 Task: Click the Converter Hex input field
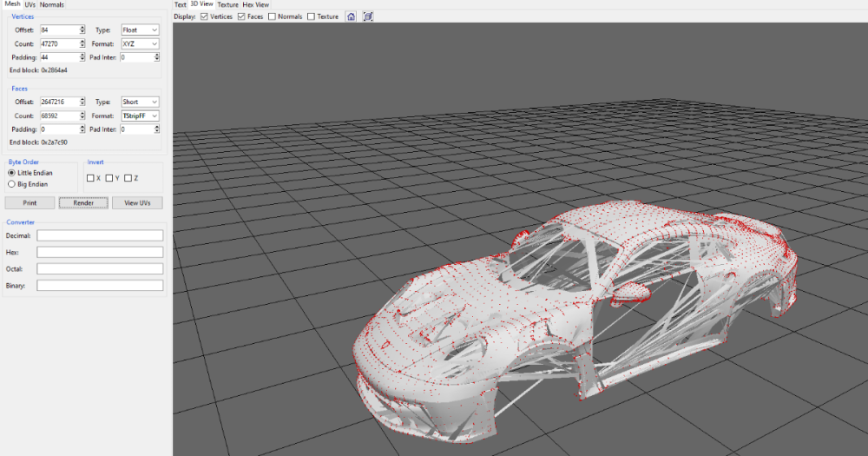pyautogui.click(x=100, y=252)
